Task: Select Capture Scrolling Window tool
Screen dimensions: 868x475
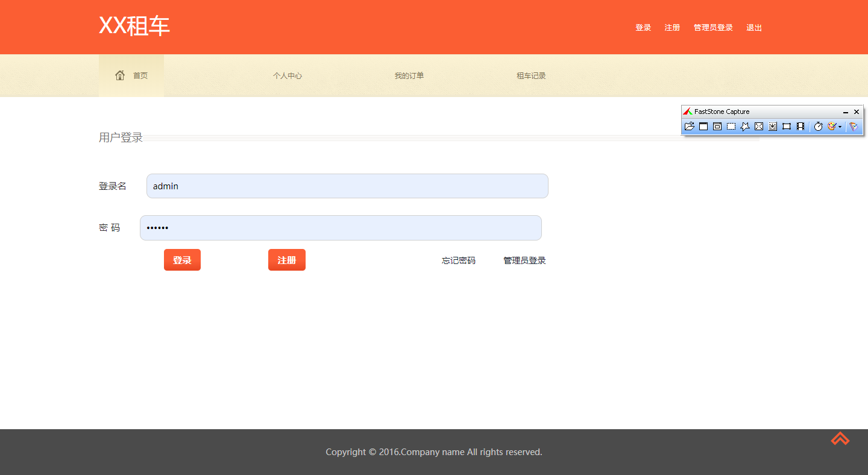Action: pos(773,127)
